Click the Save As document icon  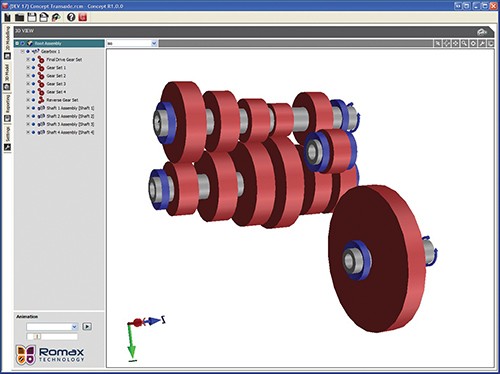[44, 17]
